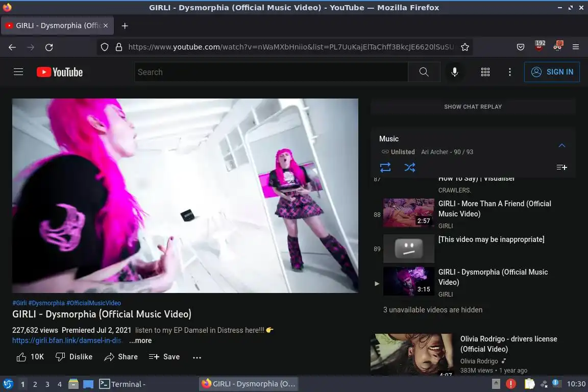The image size is (588, 392).
Task: Switch to the GIRLI Firefox taskbar window
Action: point(248,384)
